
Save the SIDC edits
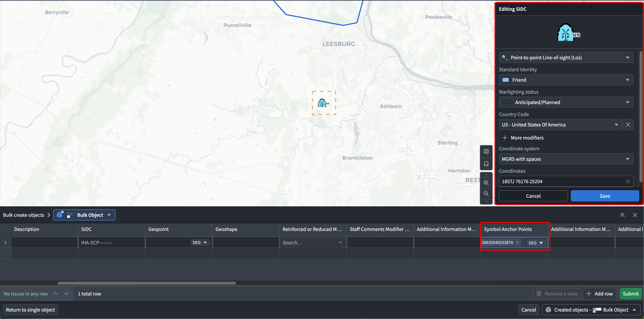click(x=605, y=196)
